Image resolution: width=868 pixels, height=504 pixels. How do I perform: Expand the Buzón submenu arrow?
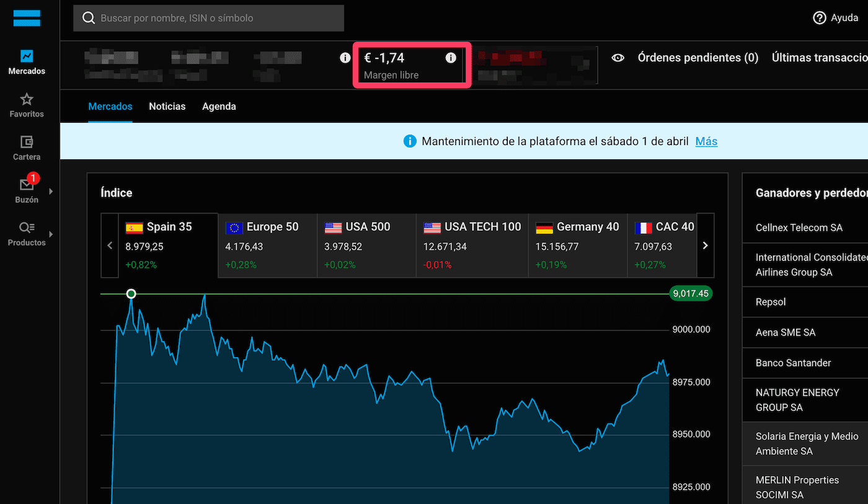(x=51, y=191)
